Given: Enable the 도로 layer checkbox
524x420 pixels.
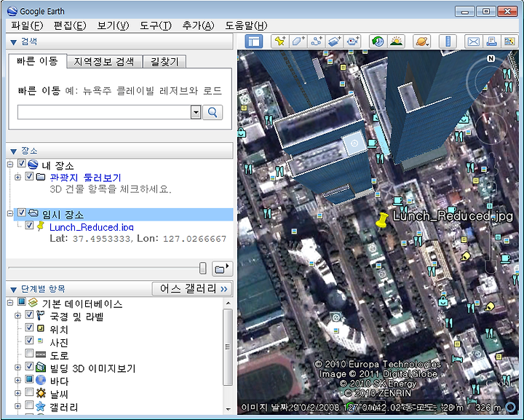Looking at the screenshot, I should coord(29,353).
